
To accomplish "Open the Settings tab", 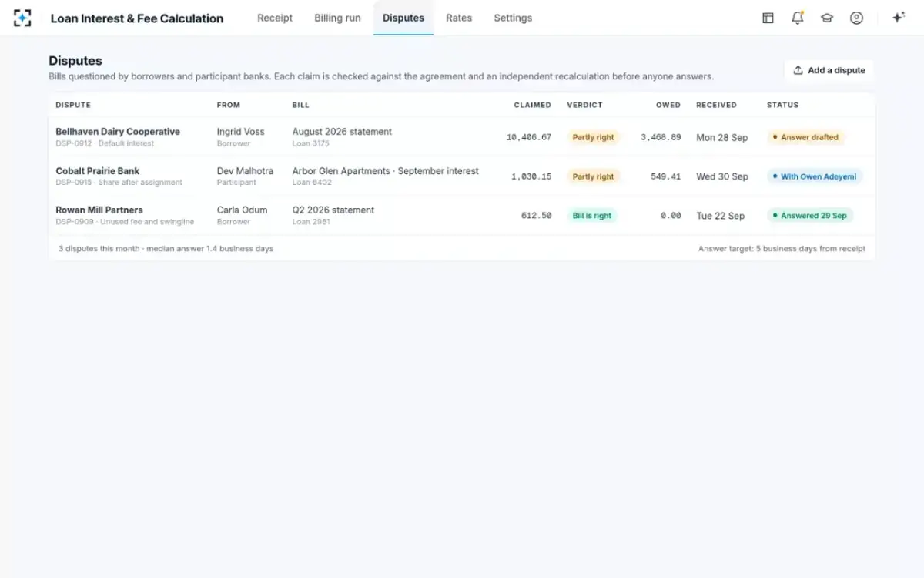I will (513, 18).
